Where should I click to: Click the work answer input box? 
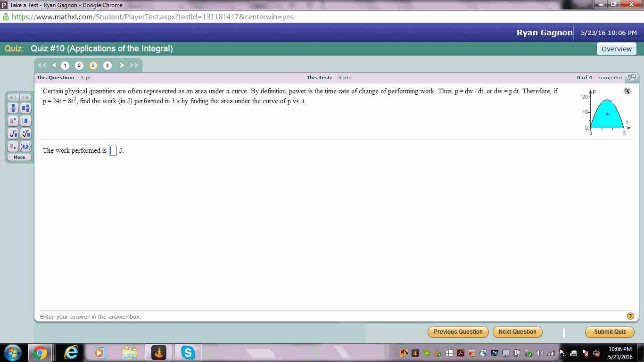pyautogui.click(x=113, y=150)
